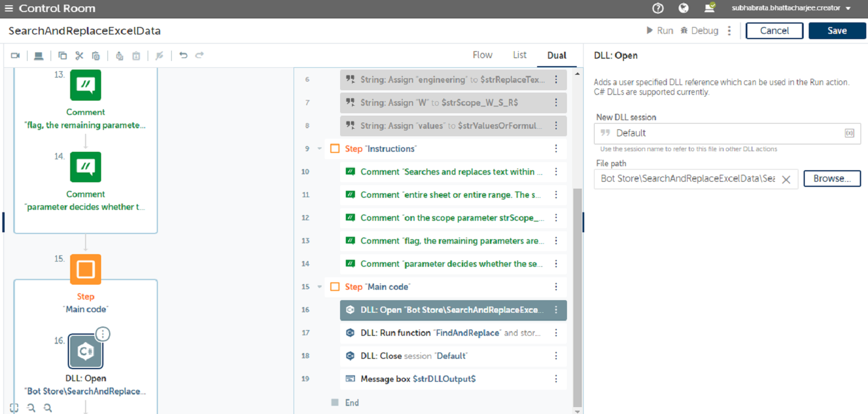Collapse the "Main code" step on line 15
This screenshot has height=414, width=868.
coord(320,287)
